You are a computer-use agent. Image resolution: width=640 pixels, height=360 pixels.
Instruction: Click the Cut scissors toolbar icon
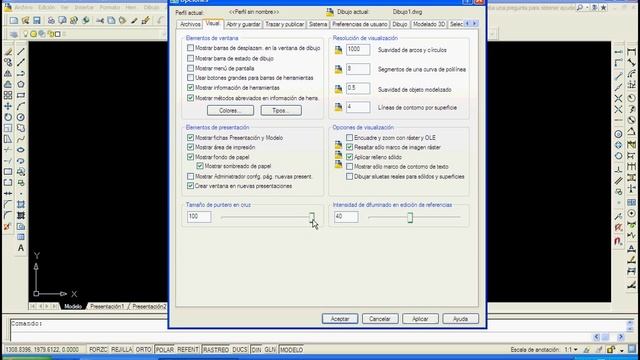click(100, 20)
